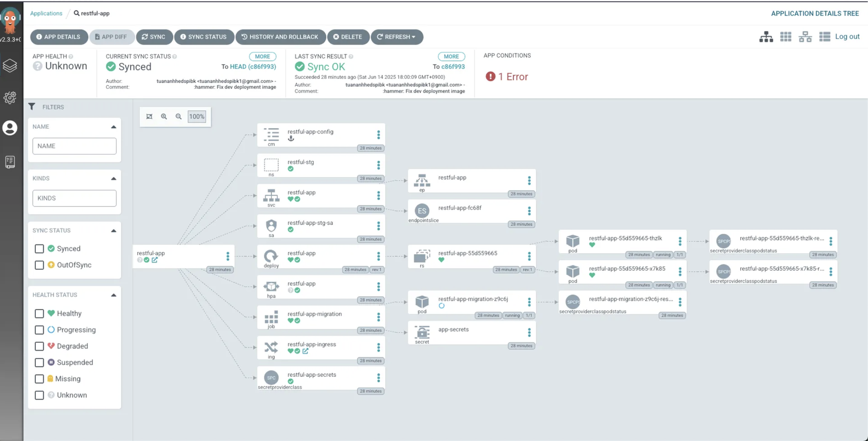Open the User Info sidebar icon
This screenshot has height=441, width=868.
[10, 128]
